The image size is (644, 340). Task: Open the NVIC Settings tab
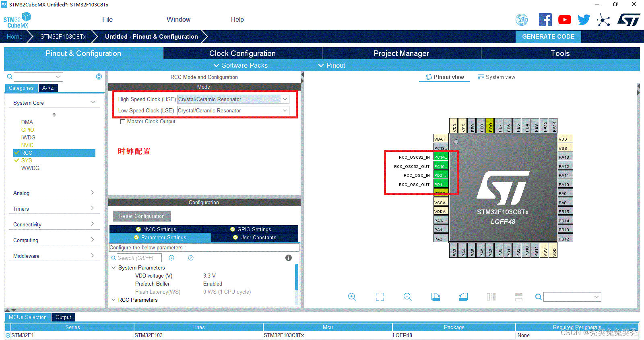click(156, 229)
